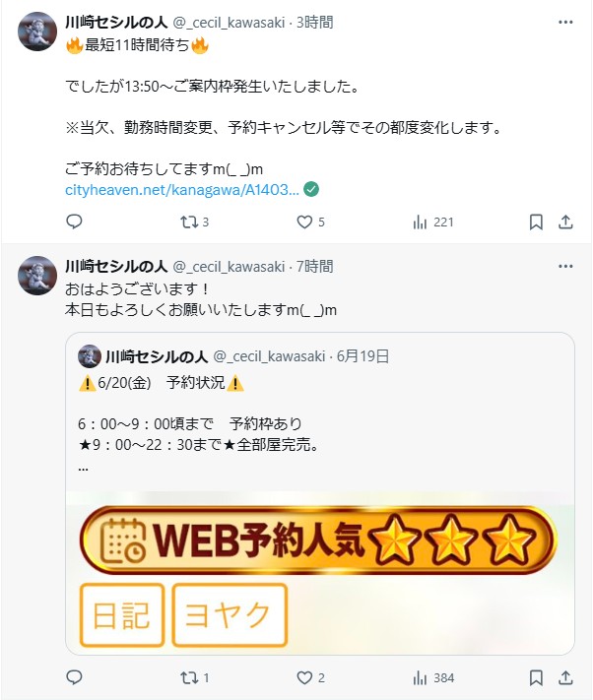Open the first tweet author's profile avatar
Screen dimensions: 593x700
pos(37,32)
